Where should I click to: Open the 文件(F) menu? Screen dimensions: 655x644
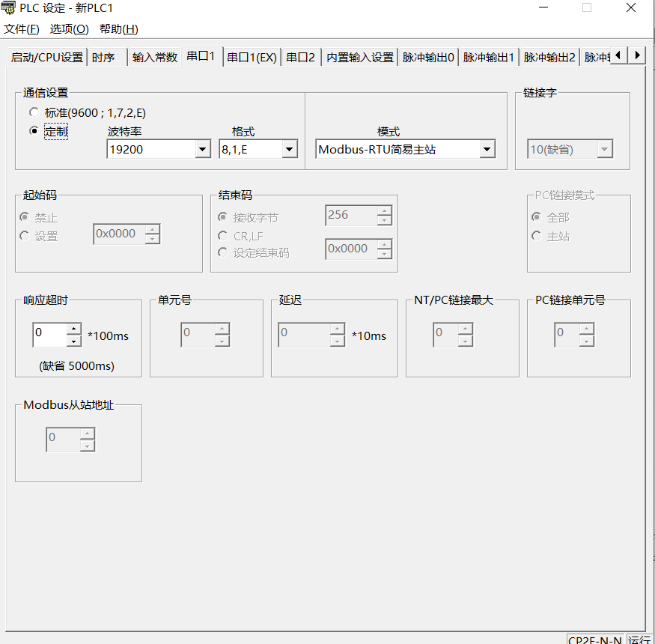[22, 29]
